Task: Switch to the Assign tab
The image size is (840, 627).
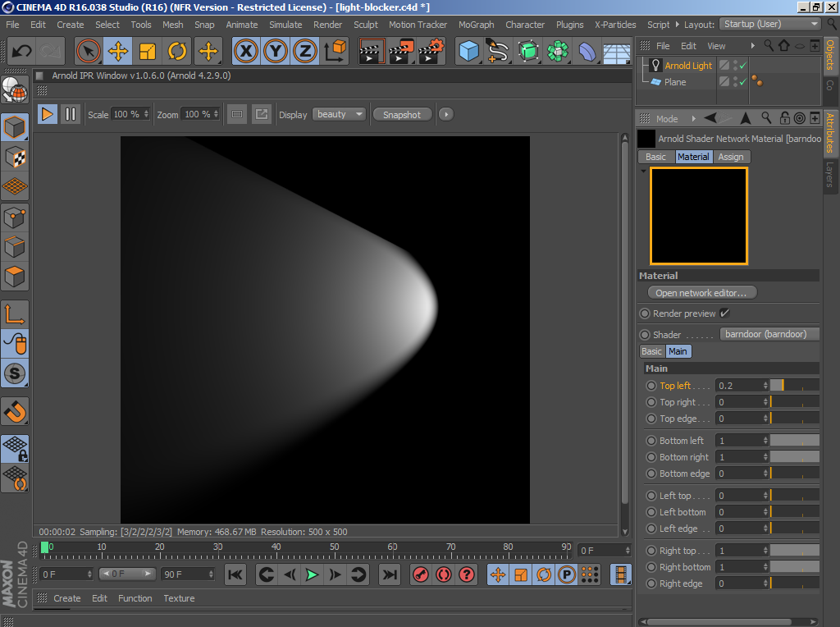Action: coord(730,157)
